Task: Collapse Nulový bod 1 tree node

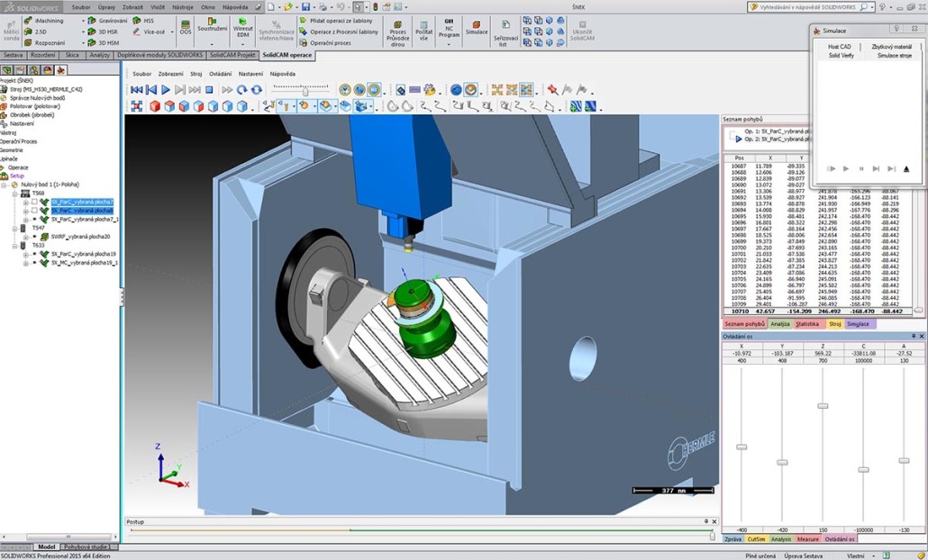Action: pos(5,185)
